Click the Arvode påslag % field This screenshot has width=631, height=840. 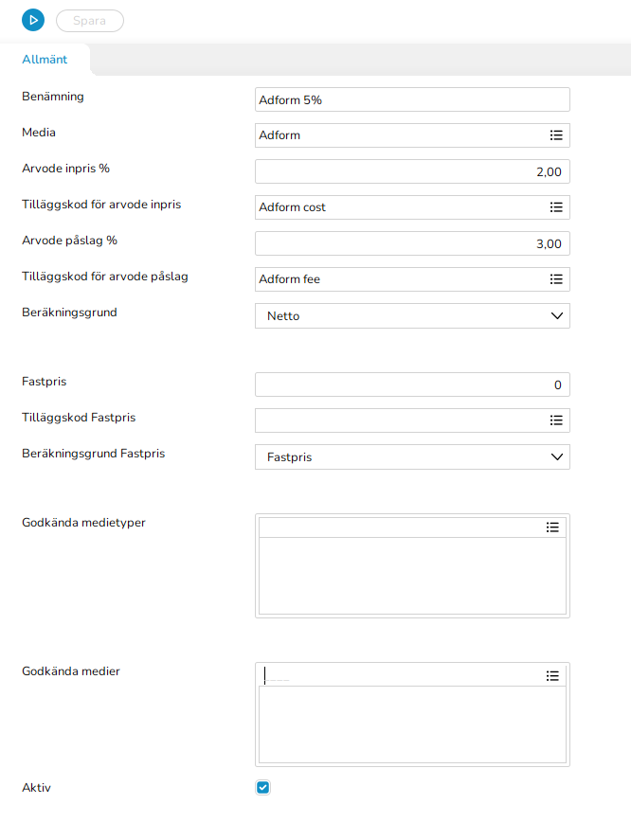pyautogui.click(x=412, y=243)
